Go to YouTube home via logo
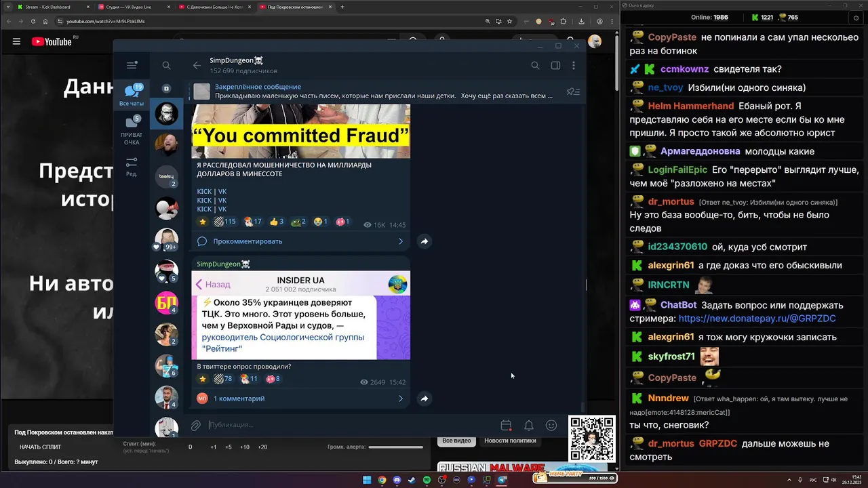This screenshot has width=868, height=488. (x=53, y=41)
